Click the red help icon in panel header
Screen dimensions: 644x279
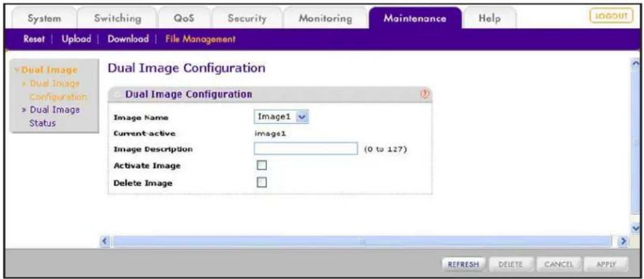click(x=425, y=94)
